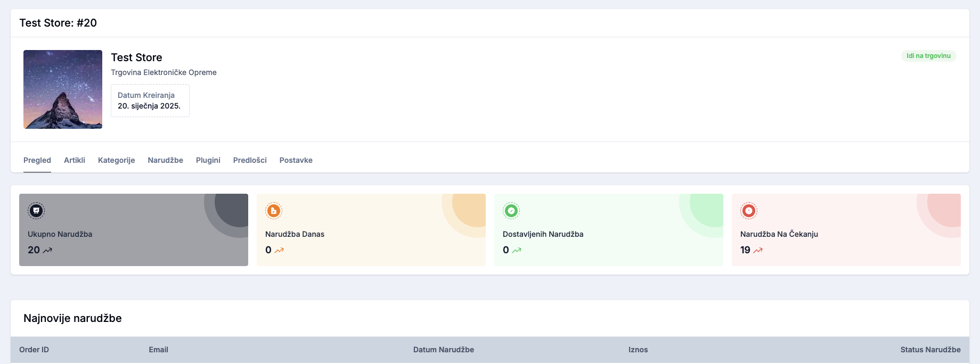This screenshot has height=364, width=980.
Task: Open the Postavke tab
Action: 296,160
